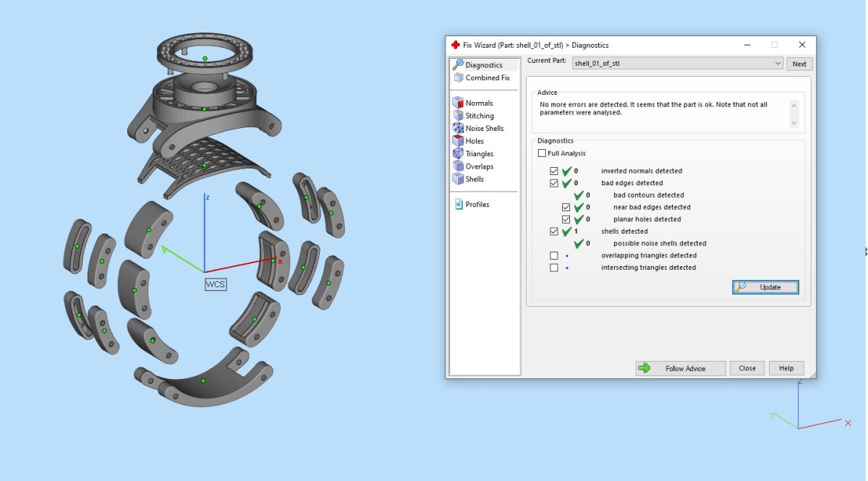This screenshot has height=481, width=868.
Task: Enable overlapping triangles detected checkbox
Action: pyautogui.click(x=554, y=255)
